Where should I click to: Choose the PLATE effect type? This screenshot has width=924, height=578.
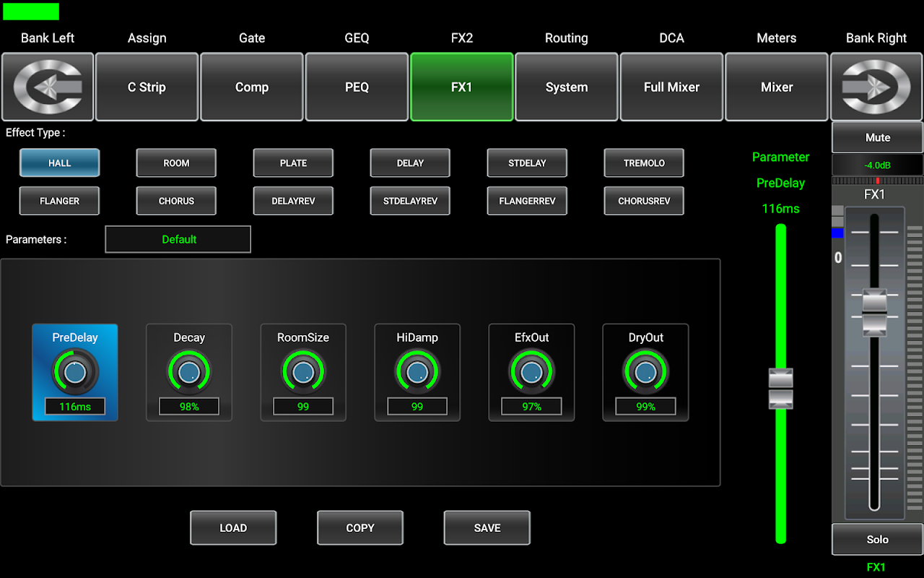click(x=293, y=163)
